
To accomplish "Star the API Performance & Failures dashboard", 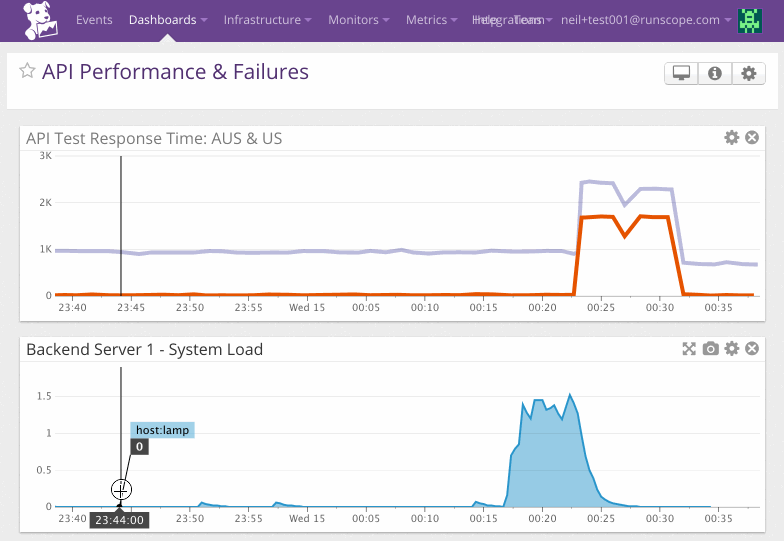I will 28,71.
